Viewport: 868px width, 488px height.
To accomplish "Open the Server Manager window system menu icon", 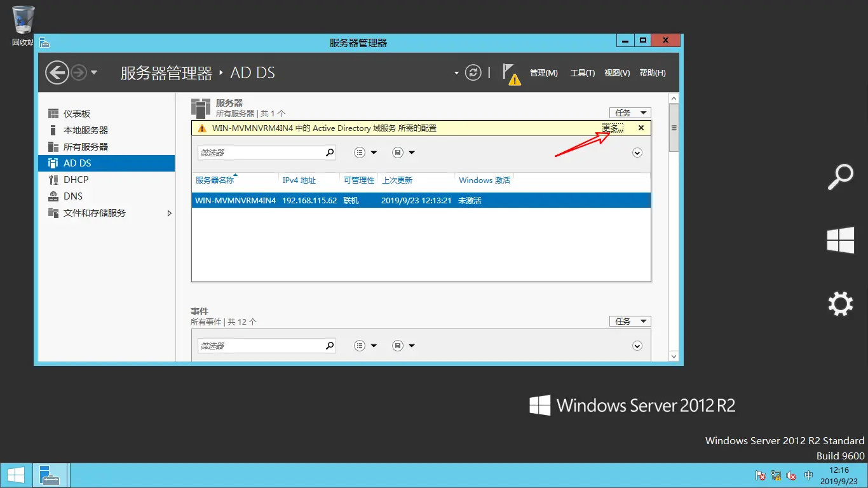I will (x=44, y=43).
